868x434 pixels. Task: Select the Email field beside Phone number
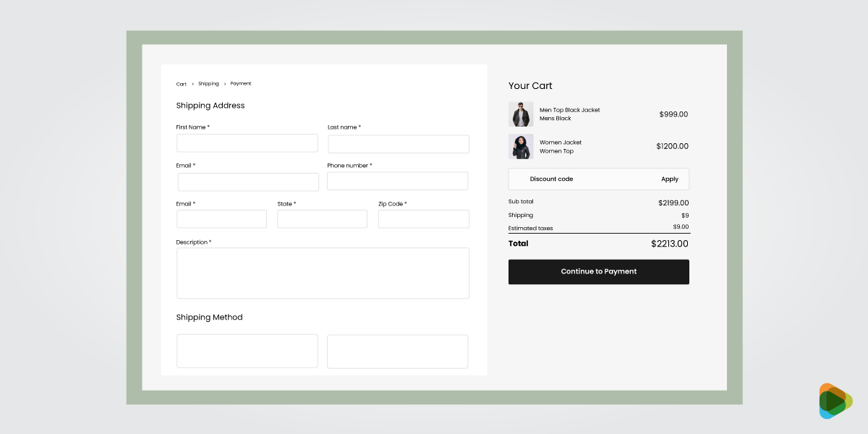pos(248,182)
